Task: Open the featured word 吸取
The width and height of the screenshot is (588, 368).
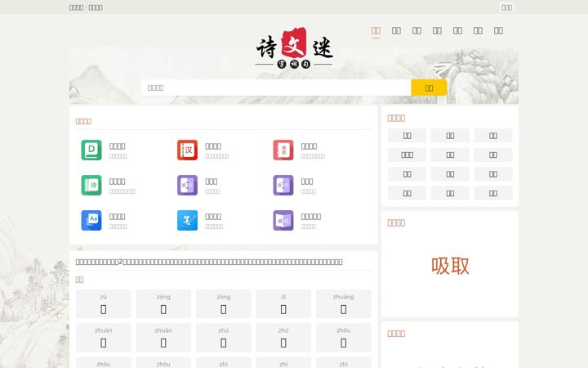Action: pos(450,266)
